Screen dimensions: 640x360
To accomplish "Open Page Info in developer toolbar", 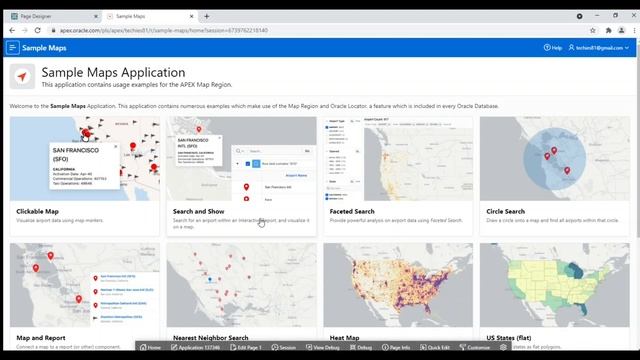I will (396, 347).
